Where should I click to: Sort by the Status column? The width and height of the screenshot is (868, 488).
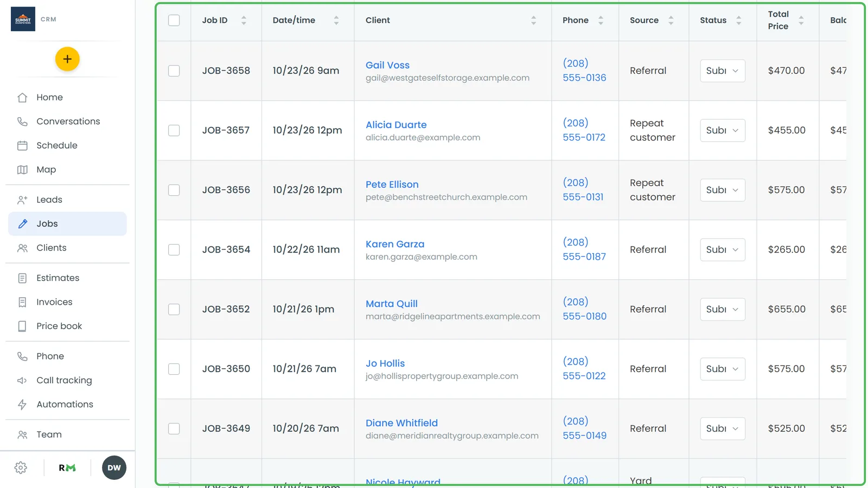(739, 20)
